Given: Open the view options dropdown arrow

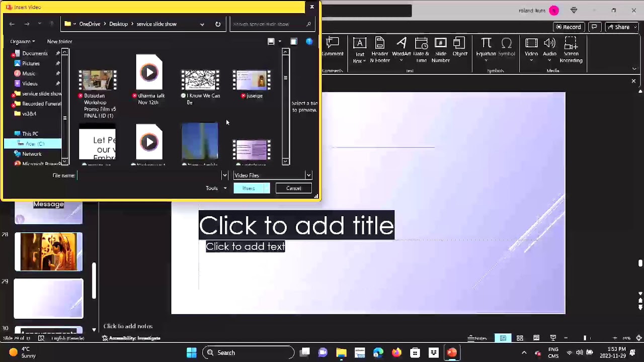Looking at the screenshot, I should [280, 41].
